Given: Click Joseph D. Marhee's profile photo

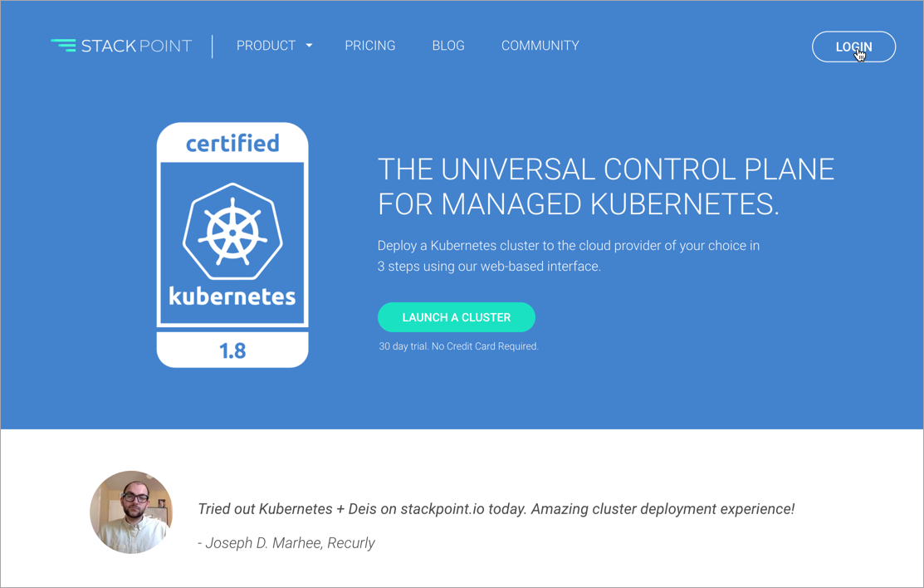Looking at the screenshot, I should [x=131, y=512].
